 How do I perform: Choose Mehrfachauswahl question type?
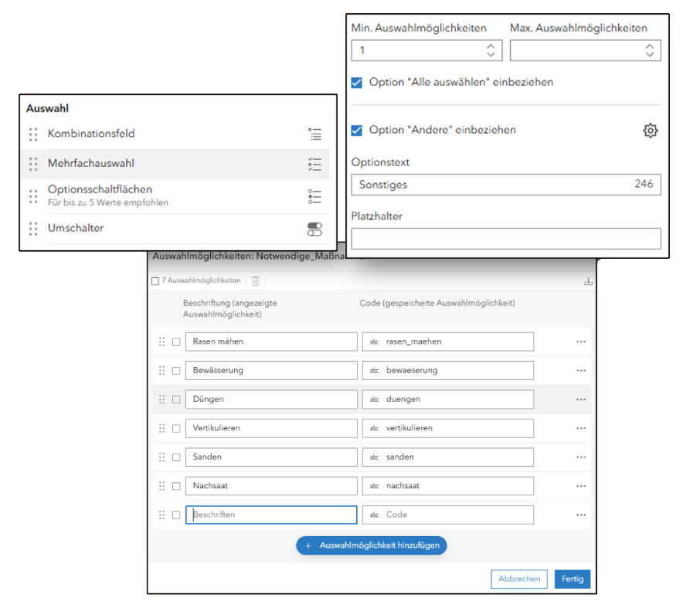click(x=175, y=164)
